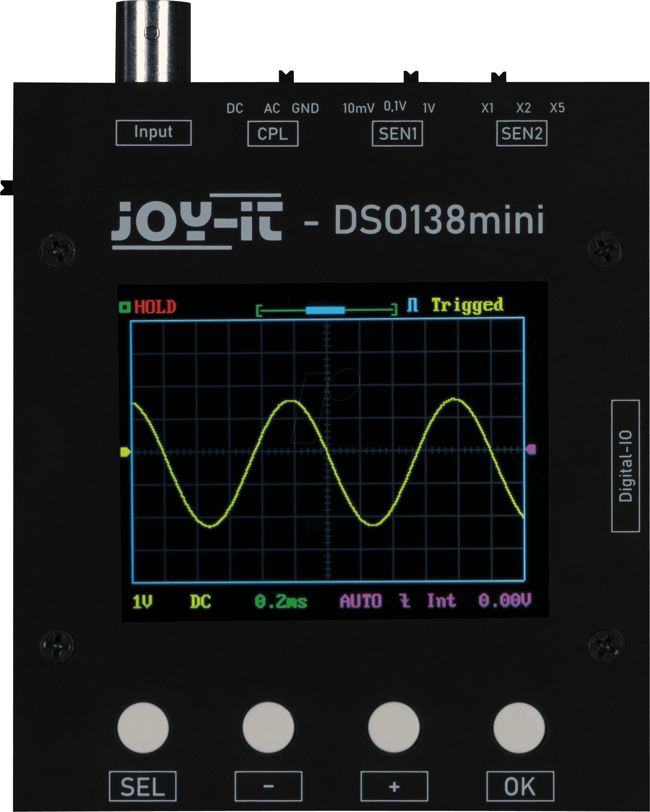Select the 0.2ms timebase readout
Screen dimensions: 650x812
click(281, 602)
